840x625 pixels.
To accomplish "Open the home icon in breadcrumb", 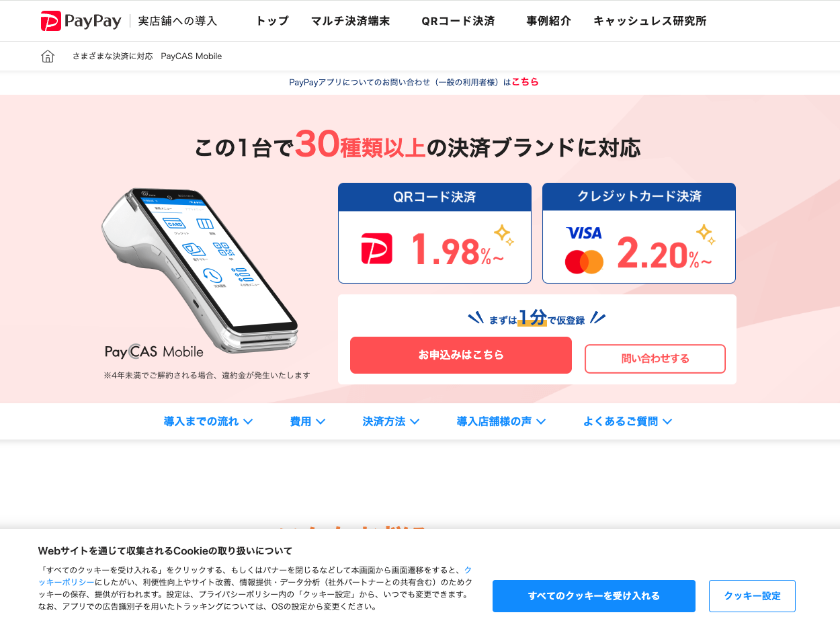I will pyautogui.click(x=48, y=56).
